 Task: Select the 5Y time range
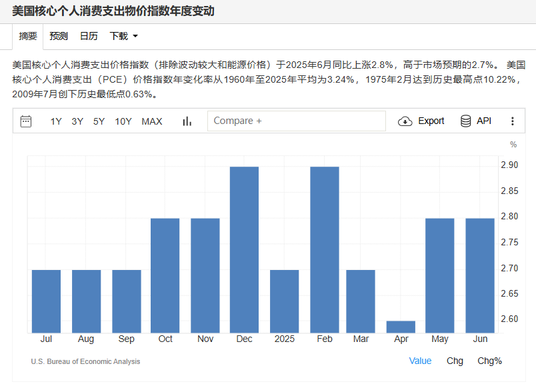99,121
